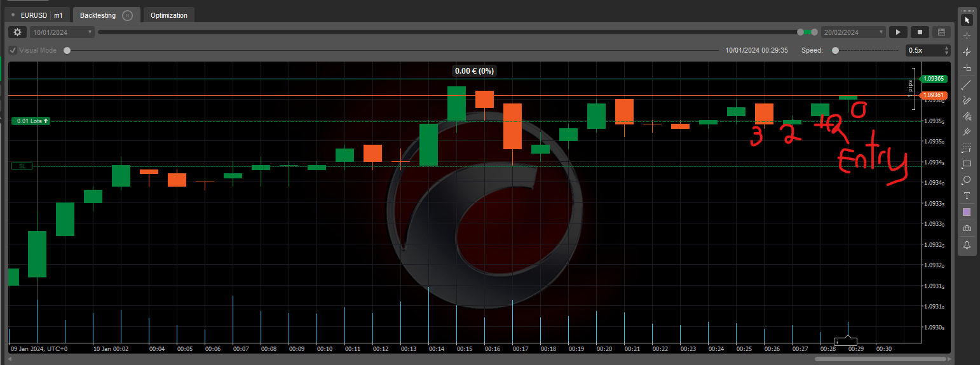Screen dimensions: 980x365
Task: Click the scrollbar left arrow
Action: click(10, 359)
